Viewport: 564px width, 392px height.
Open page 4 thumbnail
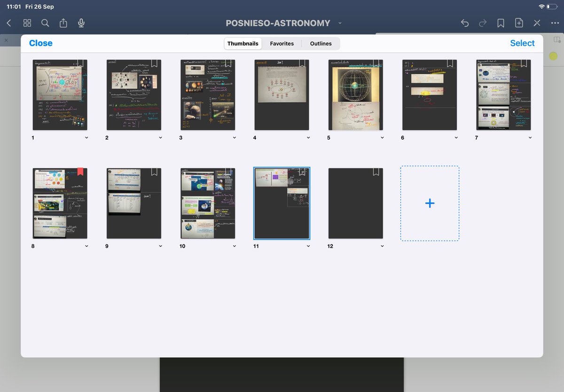pos(282,95)
